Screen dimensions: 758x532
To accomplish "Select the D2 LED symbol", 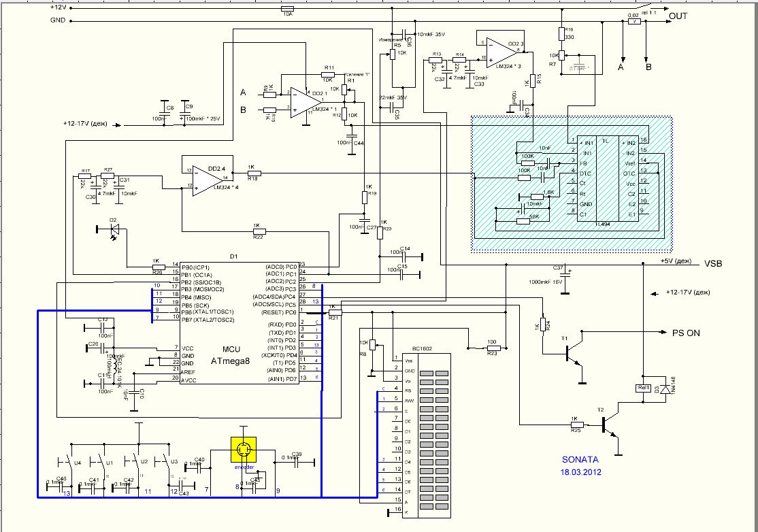I will pos(114,229).
